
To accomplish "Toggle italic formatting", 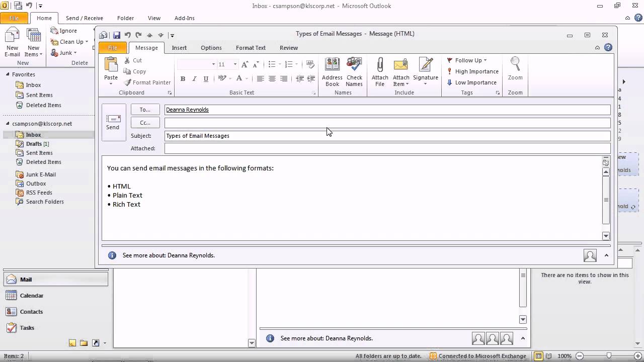I will point(194,79).
